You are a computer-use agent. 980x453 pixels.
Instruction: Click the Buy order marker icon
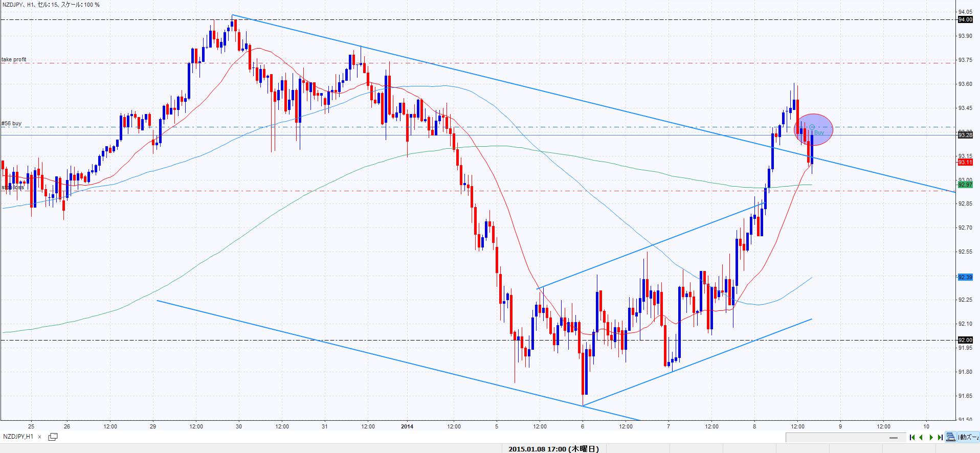pyautogui.click(x=812, y=127)
